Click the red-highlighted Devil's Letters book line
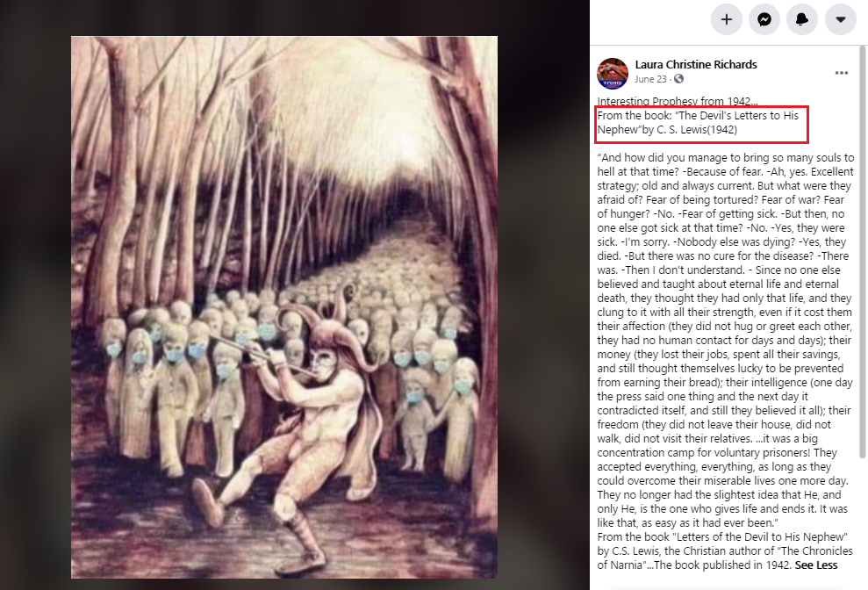The height and width of the screenshot is (590, 868). 701,123
